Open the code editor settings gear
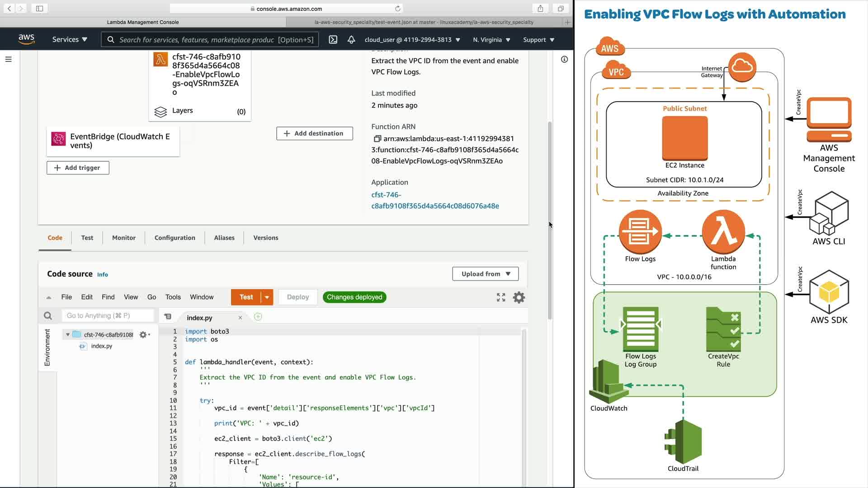 519,297
